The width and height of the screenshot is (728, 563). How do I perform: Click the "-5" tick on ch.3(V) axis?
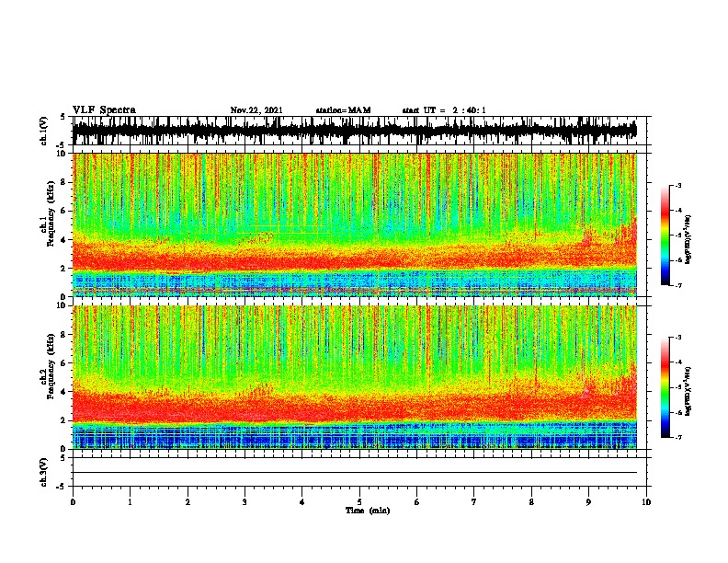[x=61, y=487]
